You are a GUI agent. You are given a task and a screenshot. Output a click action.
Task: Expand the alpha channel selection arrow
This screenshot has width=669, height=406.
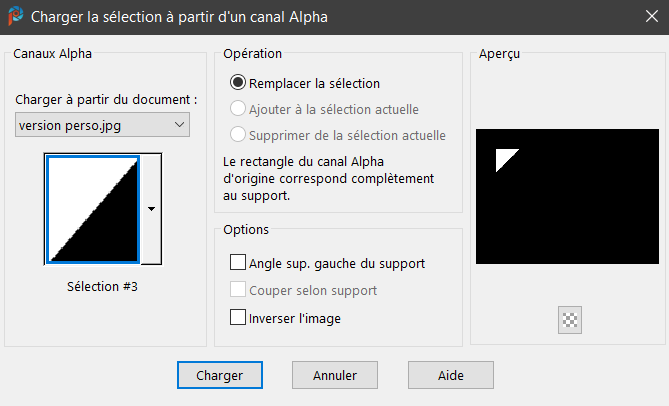coord(151,209)
